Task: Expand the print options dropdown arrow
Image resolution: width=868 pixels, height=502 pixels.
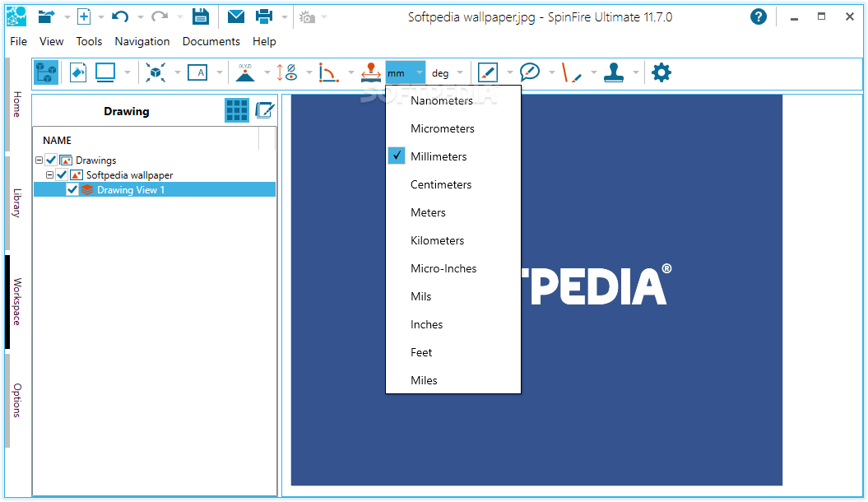Action: pyautogui.click(x=285, y=17)
